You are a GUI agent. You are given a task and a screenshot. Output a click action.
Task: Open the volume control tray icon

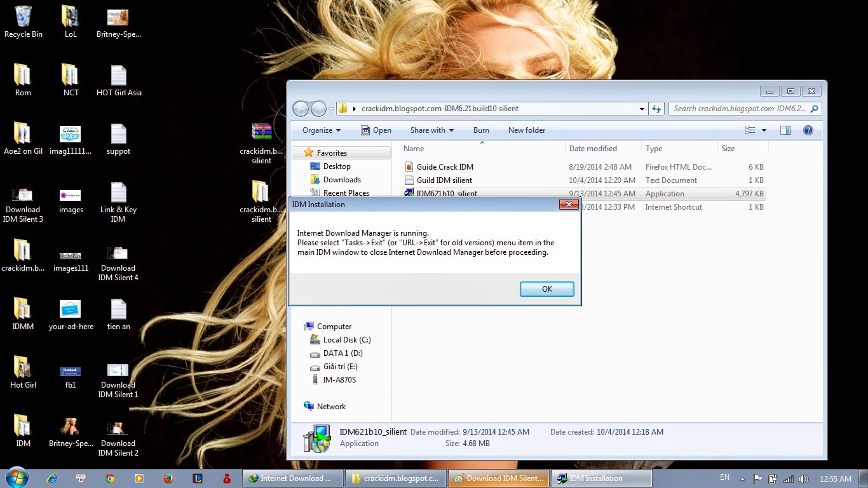click(x=803, y=478)
